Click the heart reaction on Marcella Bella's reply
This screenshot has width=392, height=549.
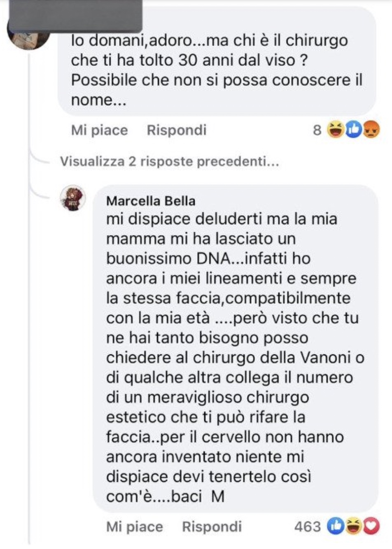tap(371, 526)
